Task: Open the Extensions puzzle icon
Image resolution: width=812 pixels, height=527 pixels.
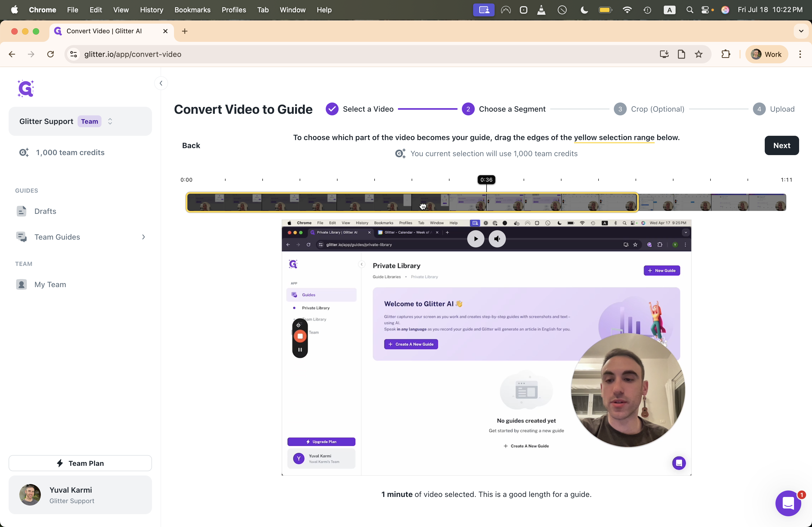Action: (726, 54)
